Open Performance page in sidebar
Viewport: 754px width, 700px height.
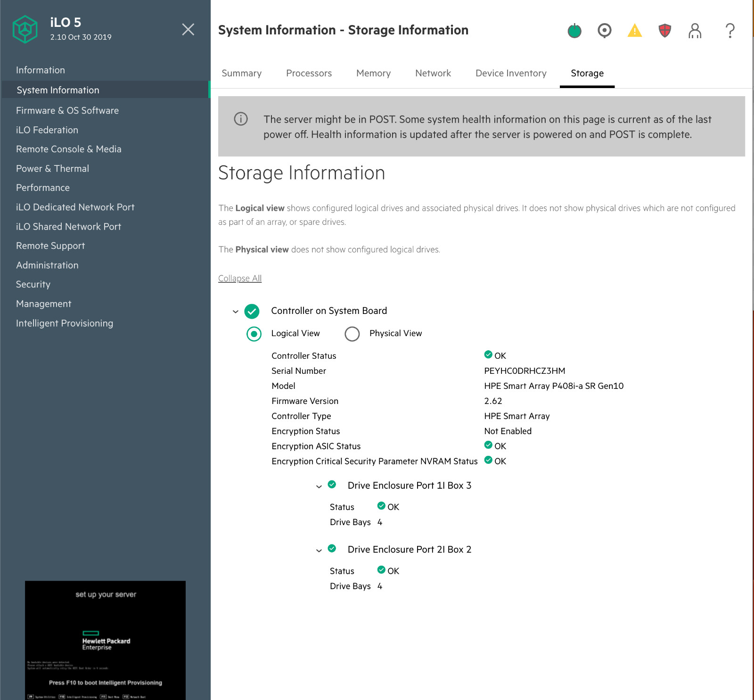(x=43, y=188)
